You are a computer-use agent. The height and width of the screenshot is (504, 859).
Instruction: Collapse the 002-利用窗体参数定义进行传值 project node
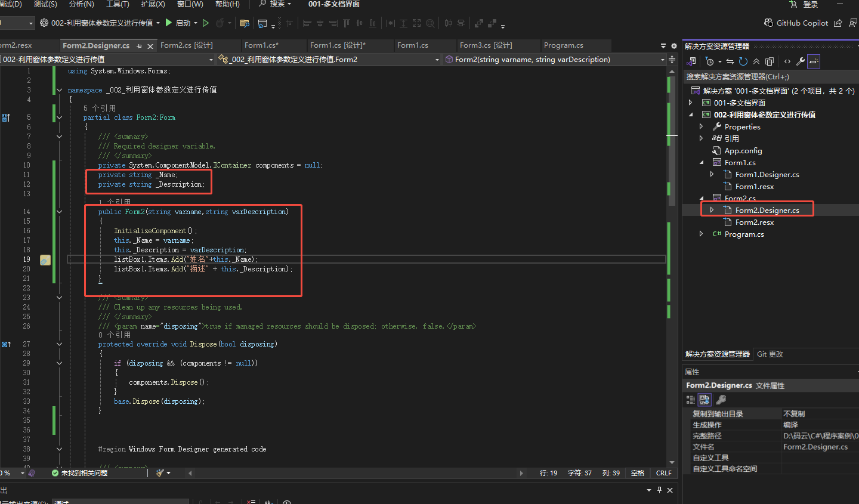coord(691,115)
